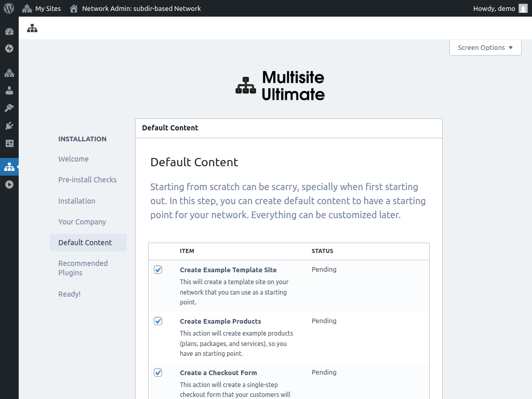Screen dimensions: 532x399
Task: Click the Network Admin home icon
Action: [x=74, y=8]
